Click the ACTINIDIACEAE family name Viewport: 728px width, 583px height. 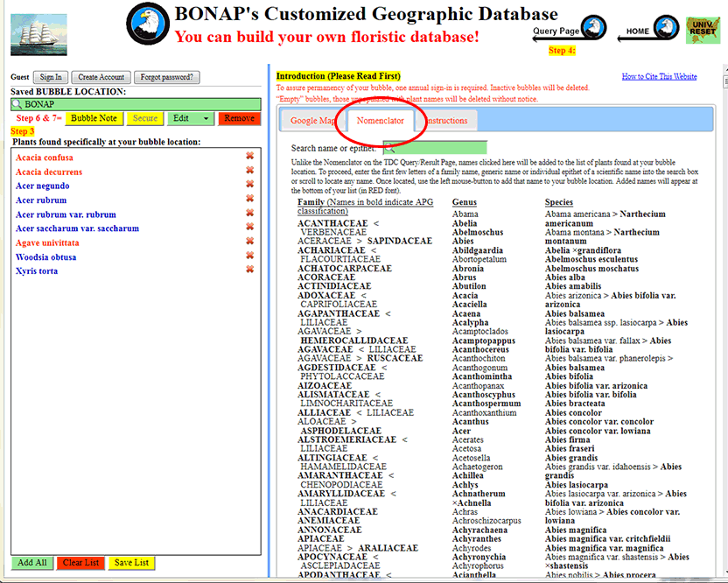334,286
